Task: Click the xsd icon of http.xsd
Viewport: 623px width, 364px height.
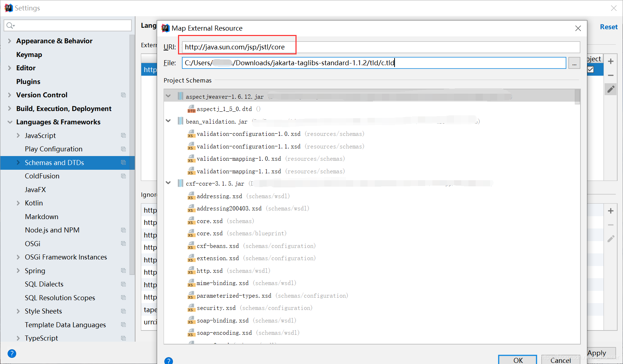Action: 191,271
